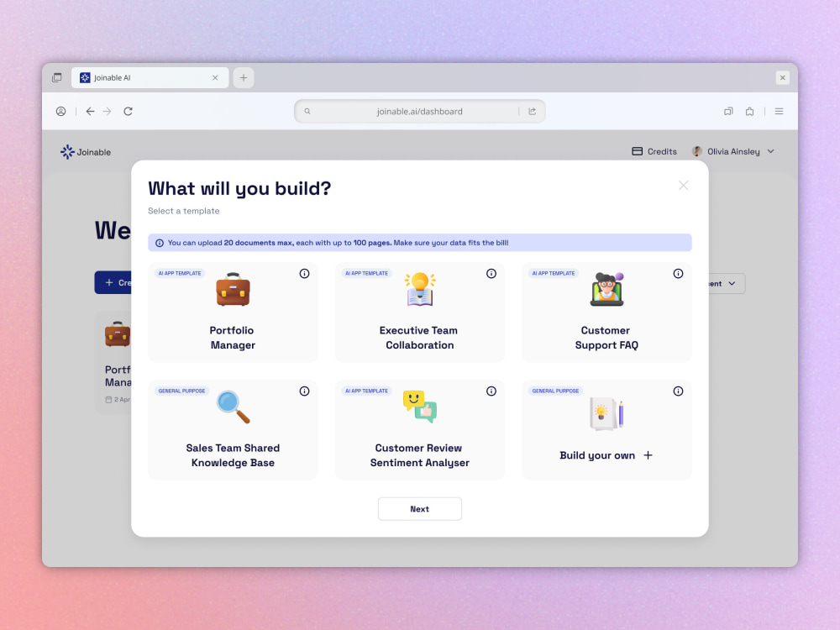Click the AI APP TEMPLATE tag on Portfolio Manager
840x630 pixels.
180,273
